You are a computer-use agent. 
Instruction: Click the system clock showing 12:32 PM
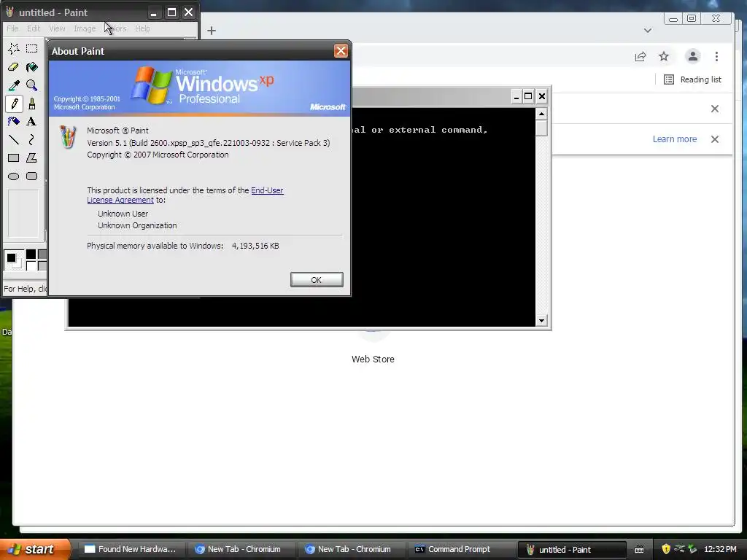click(x=720, y=549)
